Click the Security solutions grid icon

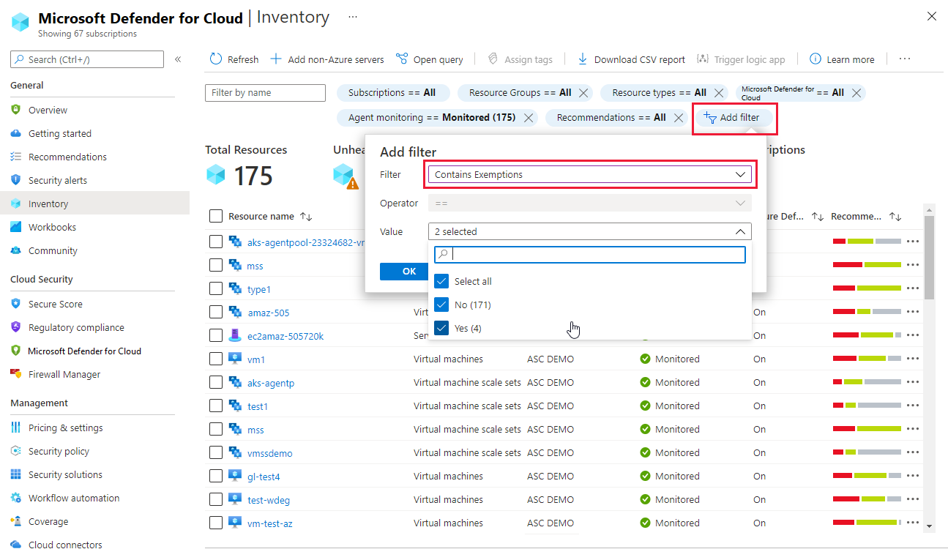(x=15, y=474)
